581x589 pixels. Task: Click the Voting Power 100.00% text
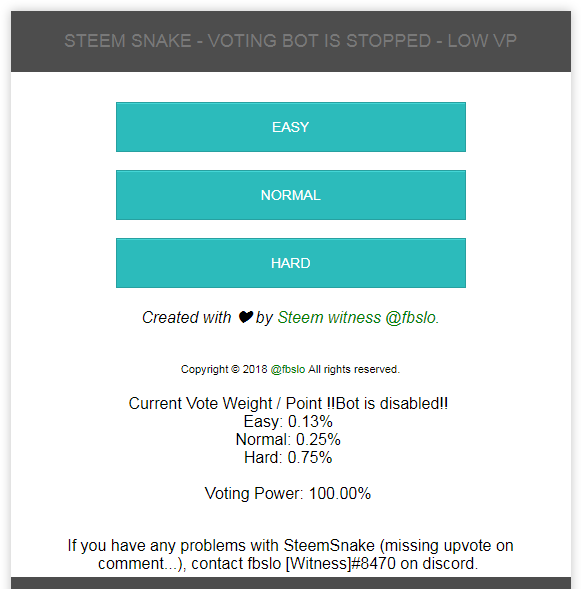[x=288, y=494]
